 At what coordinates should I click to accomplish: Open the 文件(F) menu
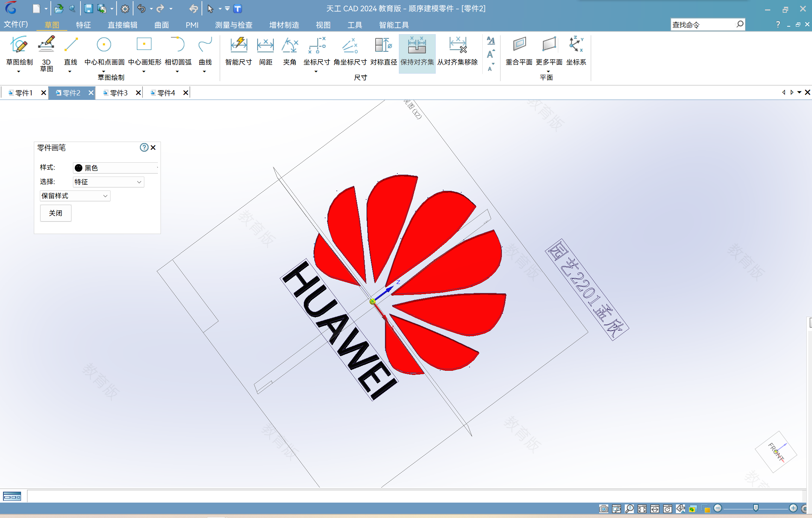coord(16,24)
